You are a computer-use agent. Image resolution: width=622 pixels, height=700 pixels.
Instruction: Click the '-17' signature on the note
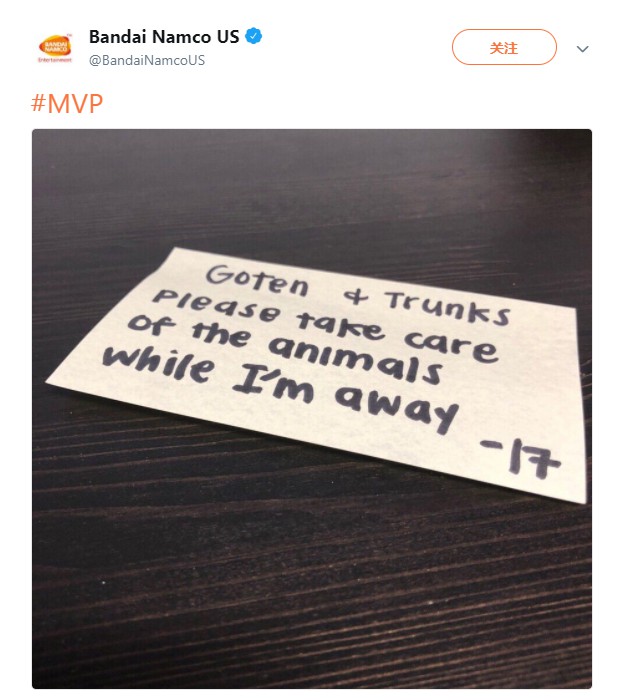(x=520, y=457)
